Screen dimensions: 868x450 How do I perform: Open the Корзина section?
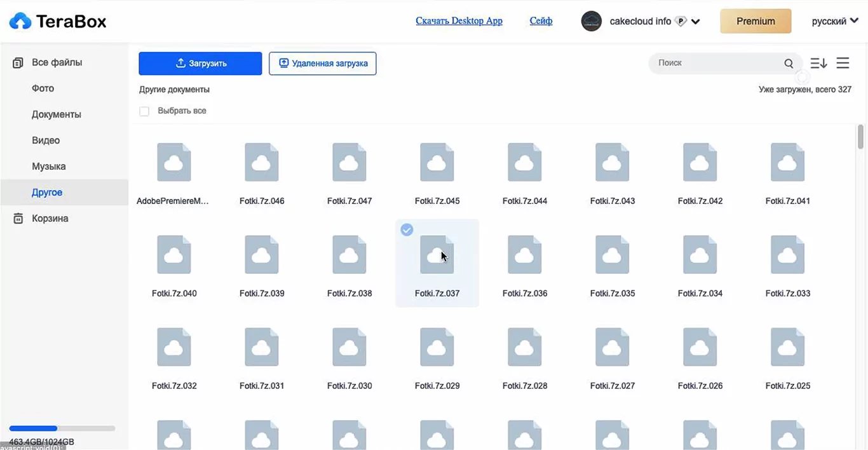coord(50,219)
